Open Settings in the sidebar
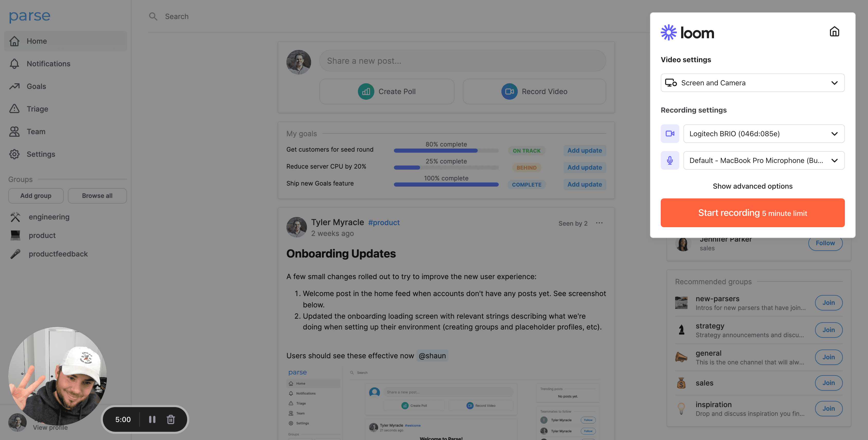Image resolution: width=868 pixels, height=440 pixels. pyautogui.click(x=65, y=154)
